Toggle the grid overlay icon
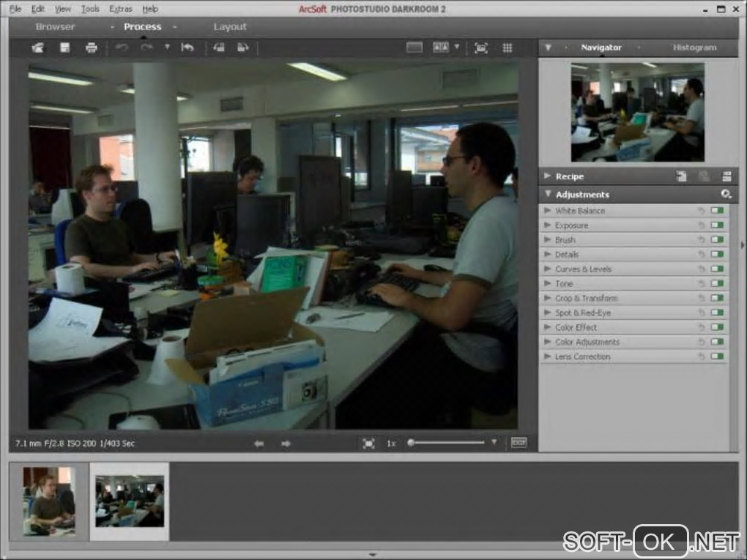 [x=508, y=48]
